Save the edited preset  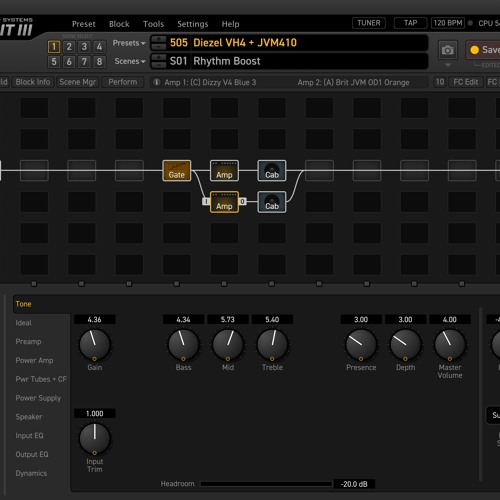[x=483, y=50]
